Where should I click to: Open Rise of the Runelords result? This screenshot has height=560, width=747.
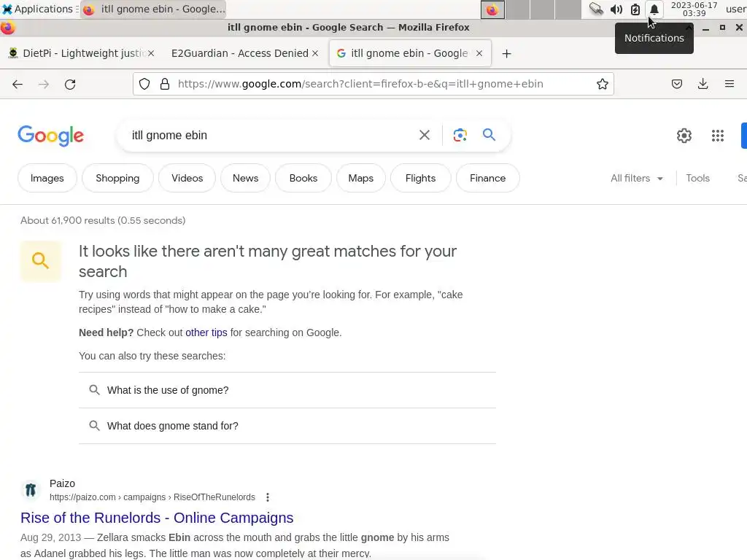click(157, 518)
